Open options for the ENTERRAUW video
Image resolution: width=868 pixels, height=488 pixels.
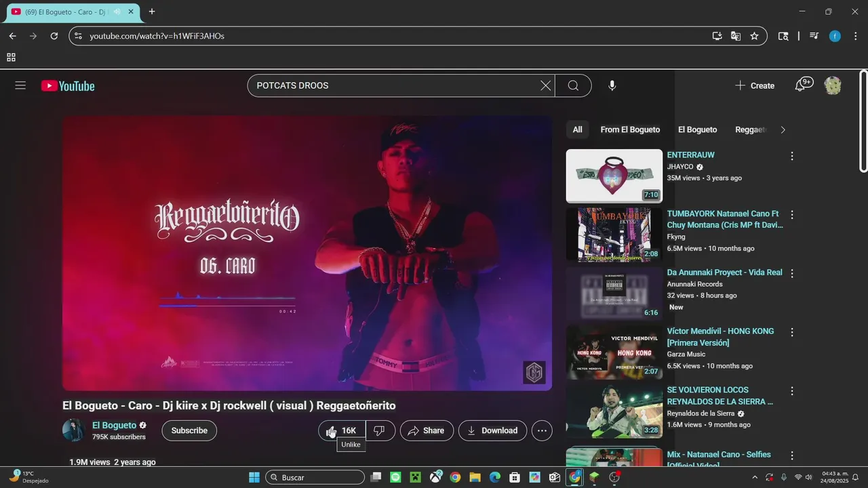(791, 156)
